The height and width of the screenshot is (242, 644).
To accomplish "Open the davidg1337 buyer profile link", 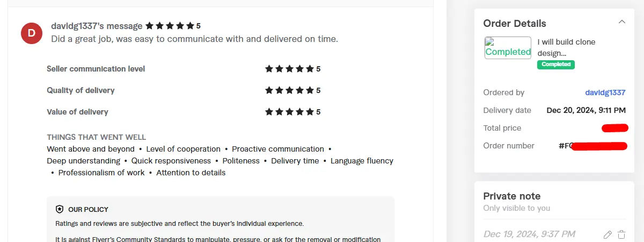I will click(x=605, y=92).
